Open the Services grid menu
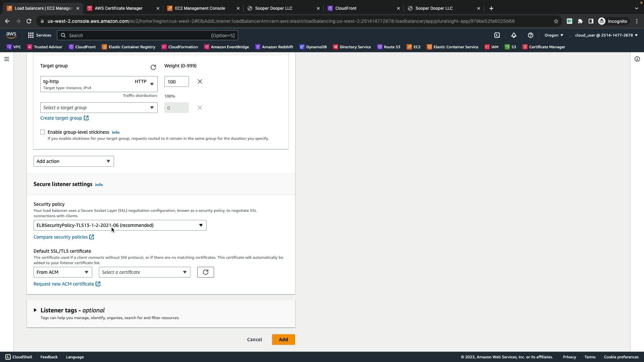Image resolution: width=644 pixels, height=362 pixels. (x=40, y=35)
